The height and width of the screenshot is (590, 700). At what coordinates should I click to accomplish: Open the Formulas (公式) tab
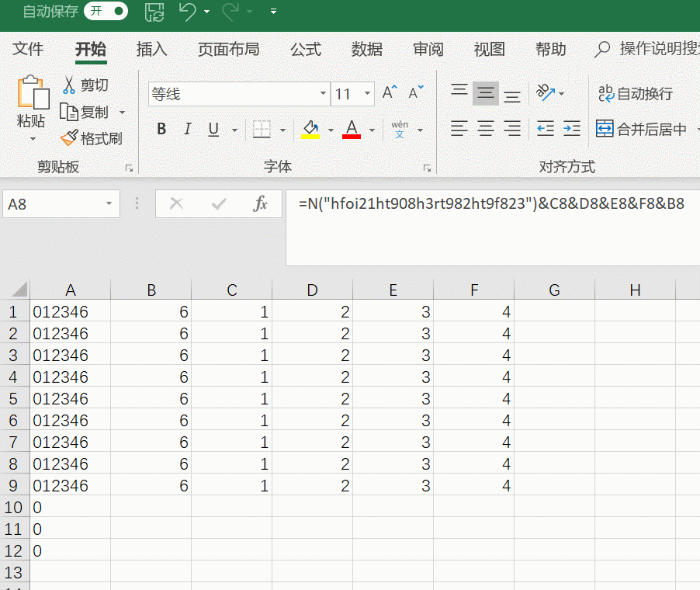(305, 49)
